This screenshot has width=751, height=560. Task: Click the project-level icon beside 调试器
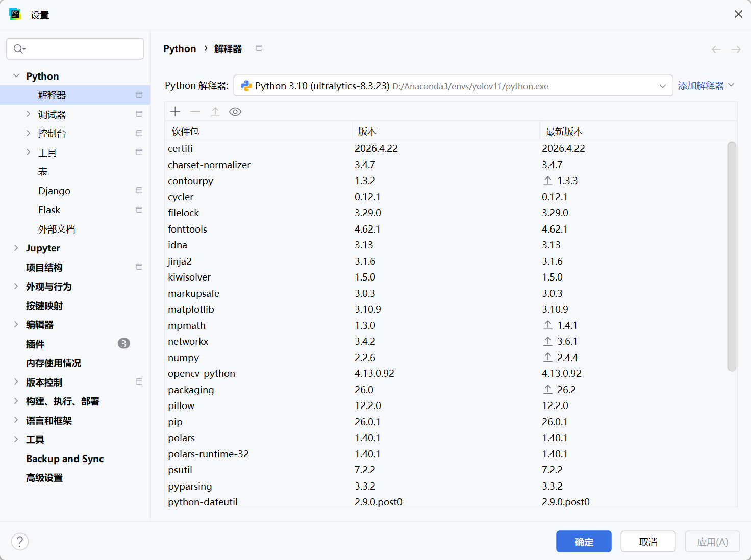(139, 114)
